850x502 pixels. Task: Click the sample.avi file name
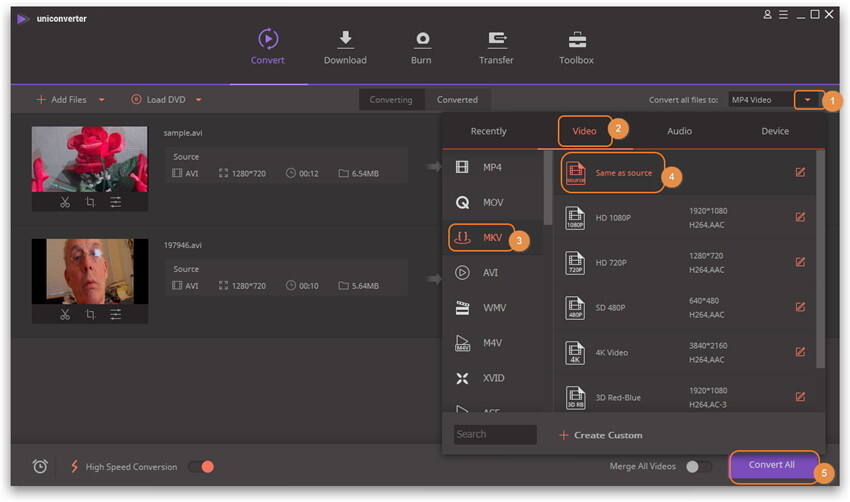coord(183,133)
